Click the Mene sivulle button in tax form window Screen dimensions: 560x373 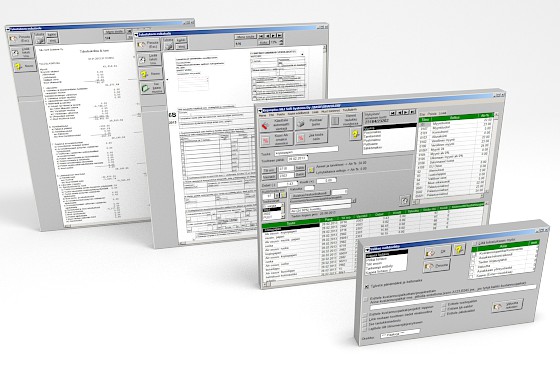(245, 36)
